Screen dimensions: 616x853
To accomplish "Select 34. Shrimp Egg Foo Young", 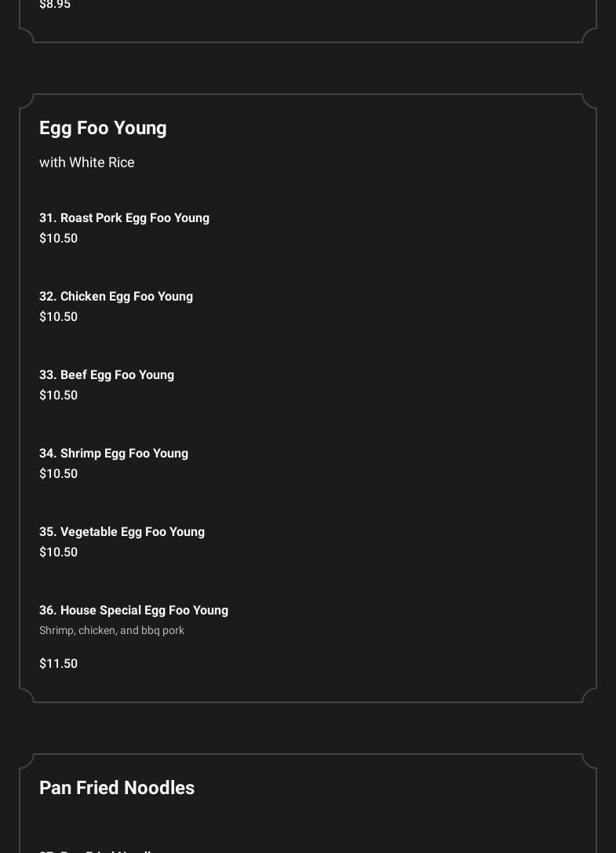I will 114,454.
